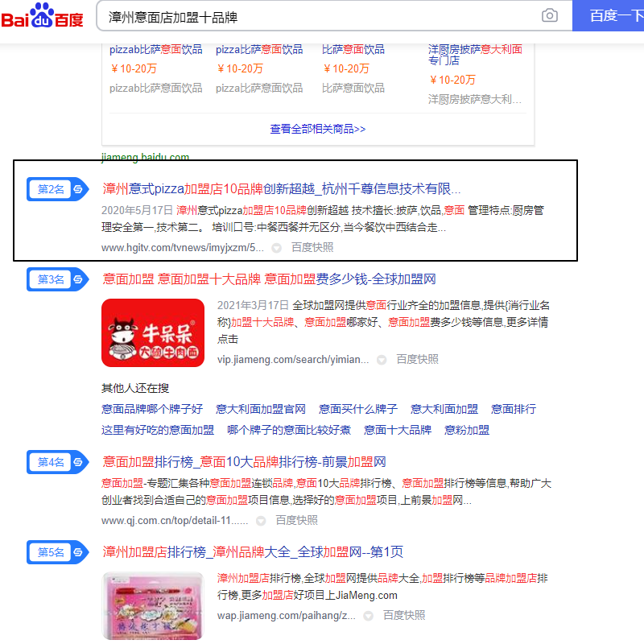Click the 第3名 rank badge
Screen dimensions: 644x644
[57, 279]
